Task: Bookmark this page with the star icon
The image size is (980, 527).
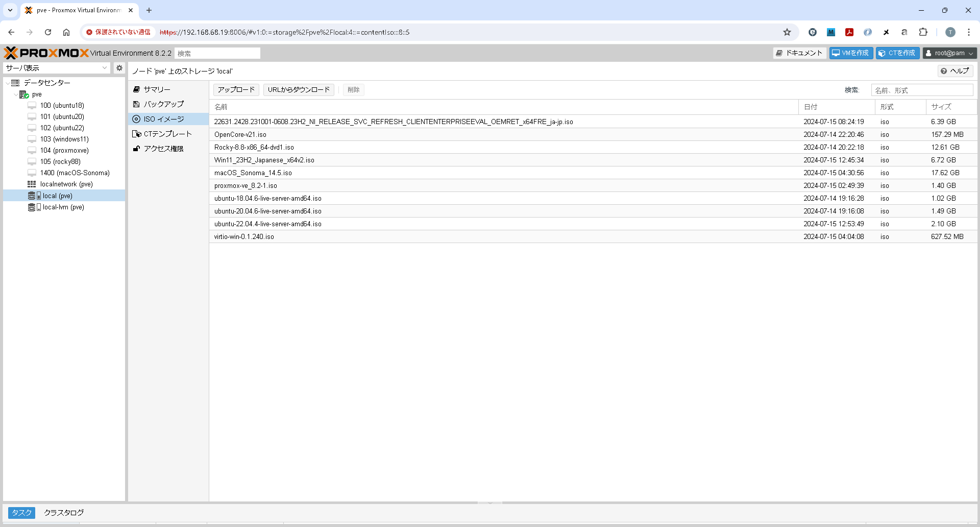Action: coord(787,32)
